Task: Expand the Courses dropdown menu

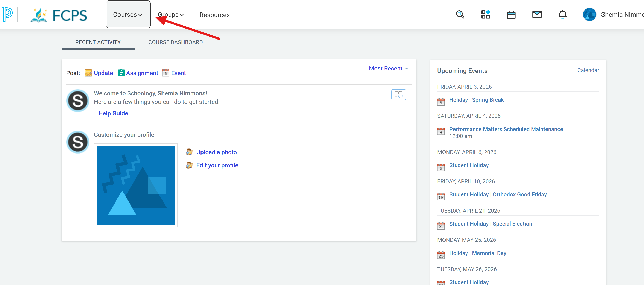Action: [x=128, y=15]
